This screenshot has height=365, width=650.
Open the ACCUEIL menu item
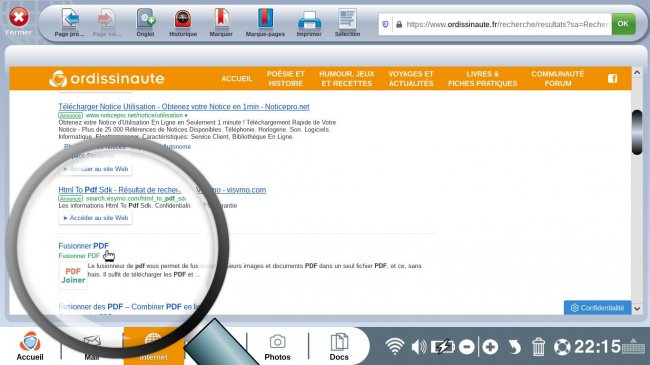pyautogui.click(x=237, y=79)
